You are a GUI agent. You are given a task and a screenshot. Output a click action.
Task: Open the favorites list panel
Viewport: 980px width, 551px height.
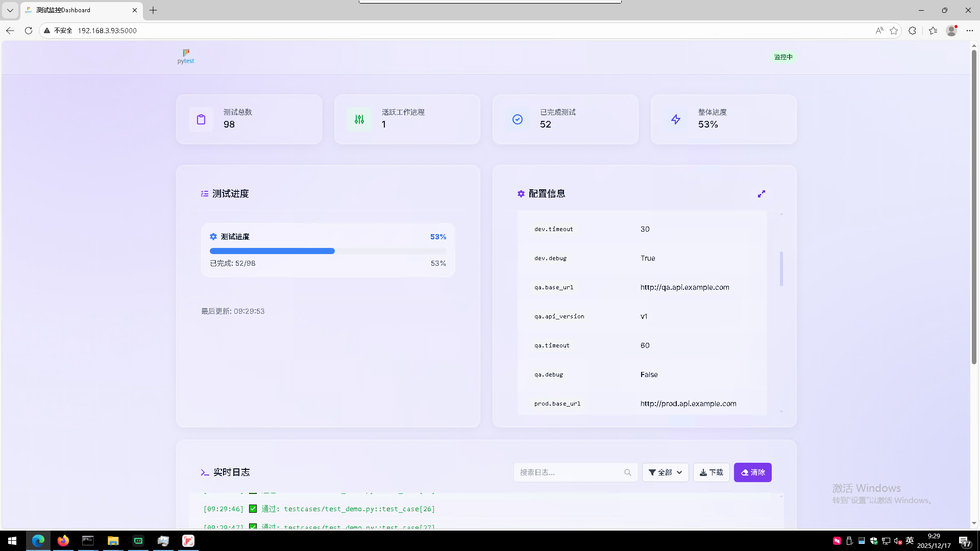click(x=933, y=31)
